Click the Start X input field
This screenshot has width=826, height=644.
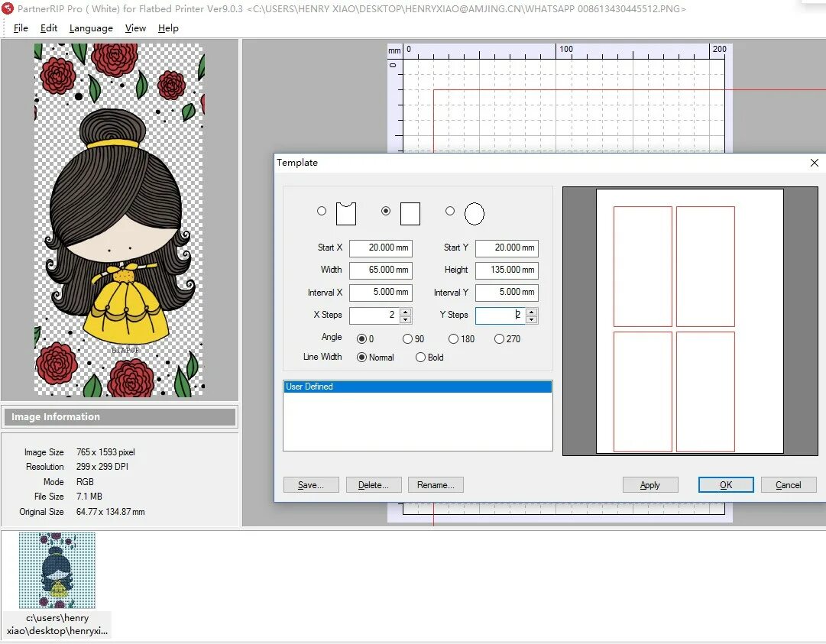click(x=381, y=248)
